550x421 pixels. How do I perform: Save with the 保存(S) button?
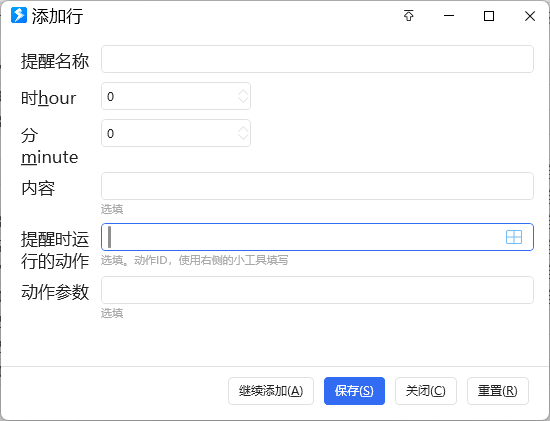[x=354, y=391]
